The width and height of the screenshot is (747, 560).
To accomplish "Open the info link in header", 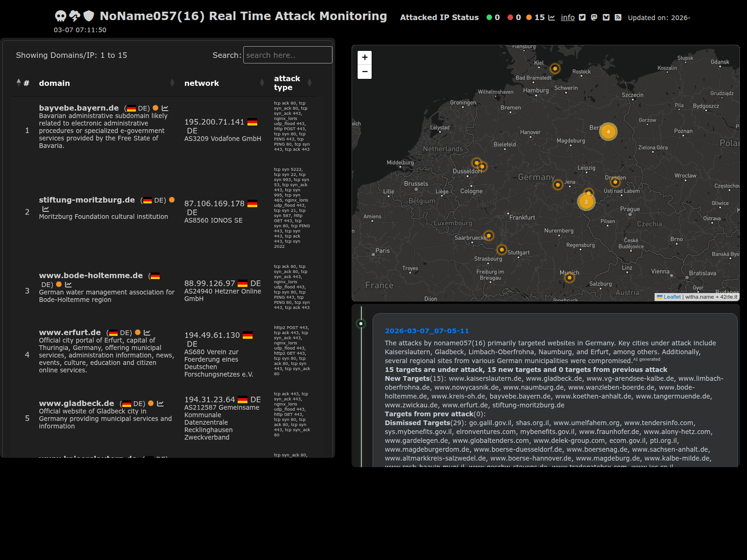I will (567, 17).
